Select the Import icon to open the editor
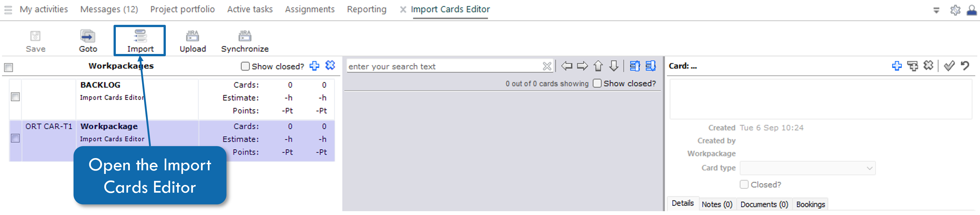The width and height of the screenshot is (980, 215). [x=140, y=40]
